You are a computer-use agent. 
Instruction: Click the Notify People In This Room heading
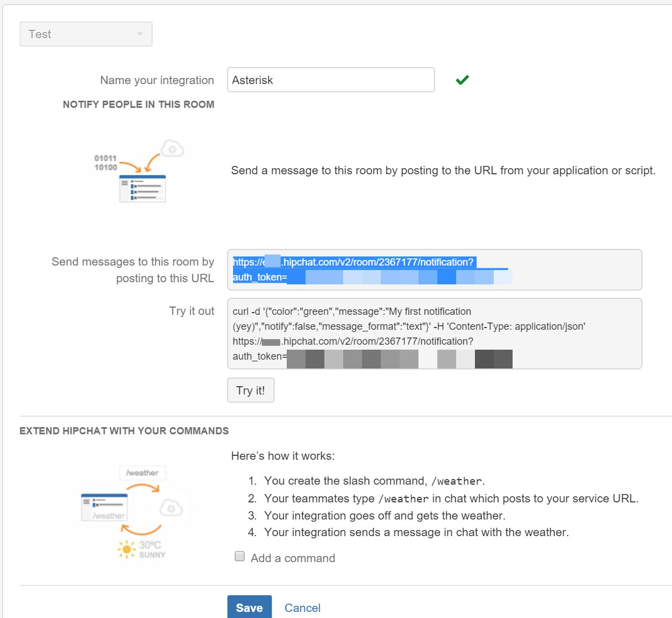click(138, 105)
